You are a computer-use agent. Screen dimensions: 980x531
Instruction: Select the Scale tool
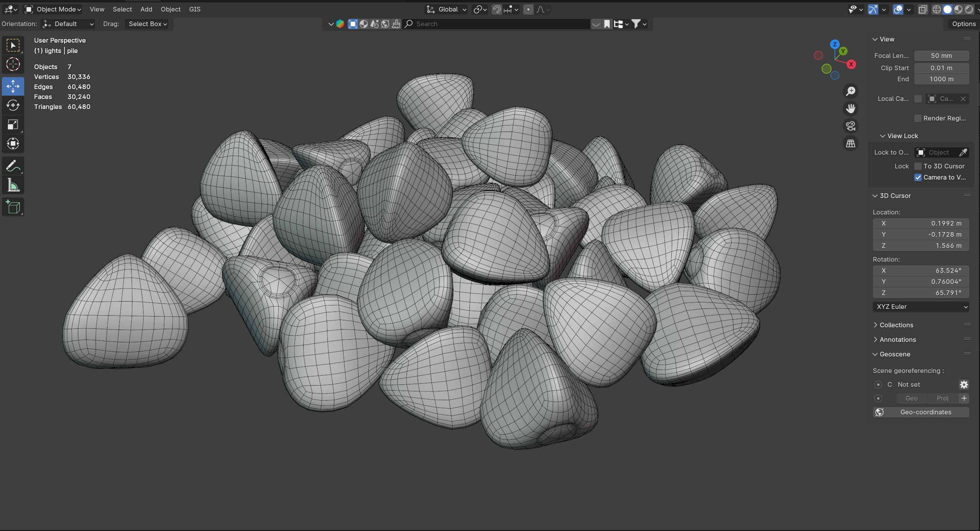click(x=13, y=124)
